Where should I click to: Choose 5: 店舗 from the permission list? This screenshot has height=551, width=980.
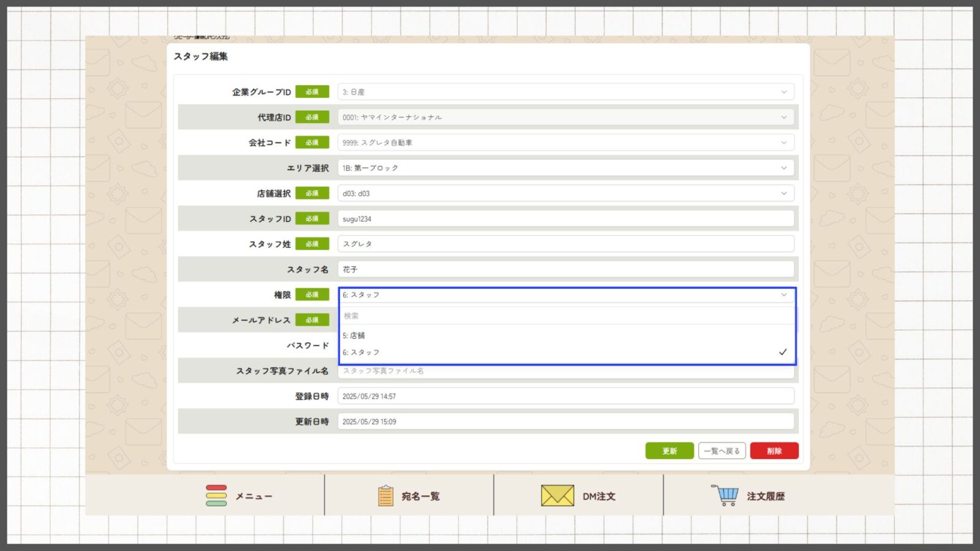pos(565,335)
